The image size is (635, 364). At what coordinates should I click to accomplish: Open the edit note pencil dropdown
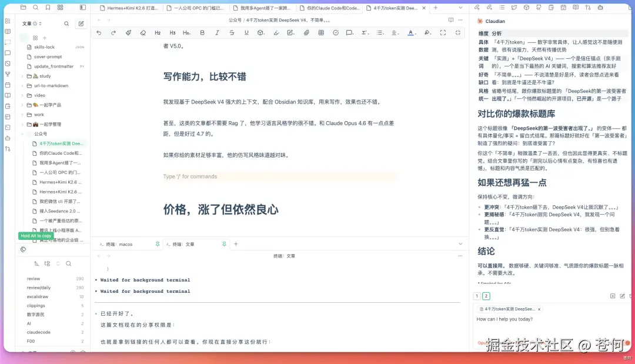(x=291, y=33)
